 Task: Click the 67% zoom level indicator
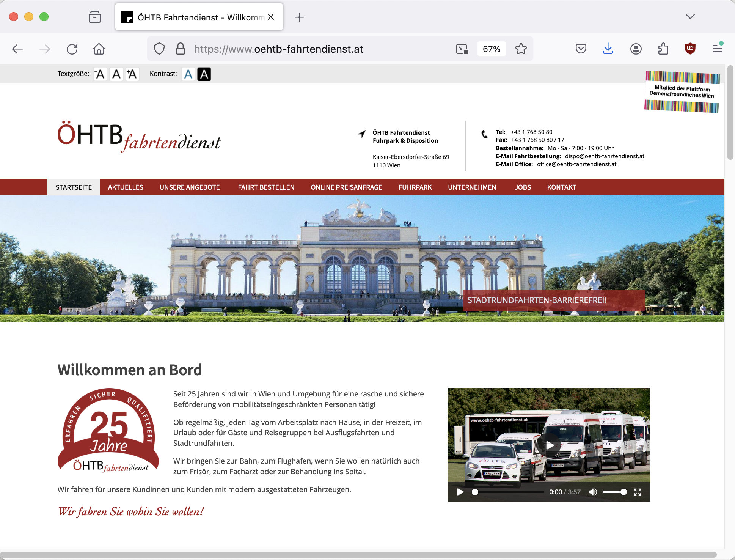click(492, 49)
